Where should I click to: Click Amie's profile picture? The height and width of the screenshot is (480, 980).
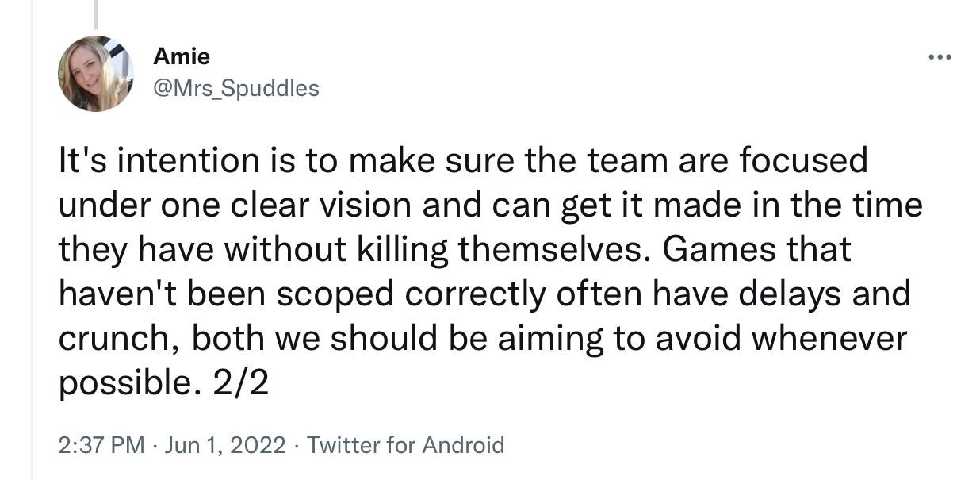point(95,74)
